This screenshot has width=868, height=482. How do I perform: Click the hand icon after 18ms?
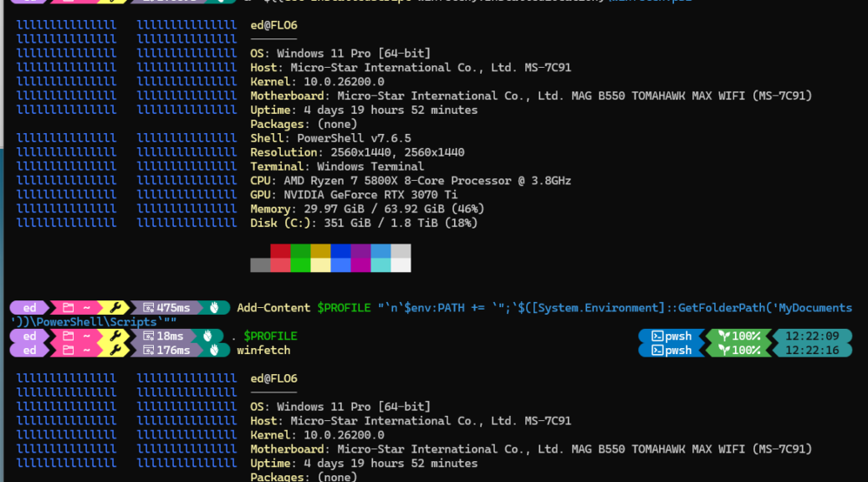coord(207,336)
